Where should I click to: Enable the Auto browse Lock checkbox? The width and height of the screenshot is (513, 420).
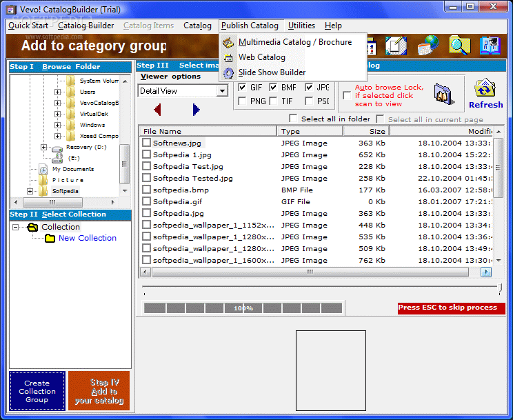coord(347,95)
